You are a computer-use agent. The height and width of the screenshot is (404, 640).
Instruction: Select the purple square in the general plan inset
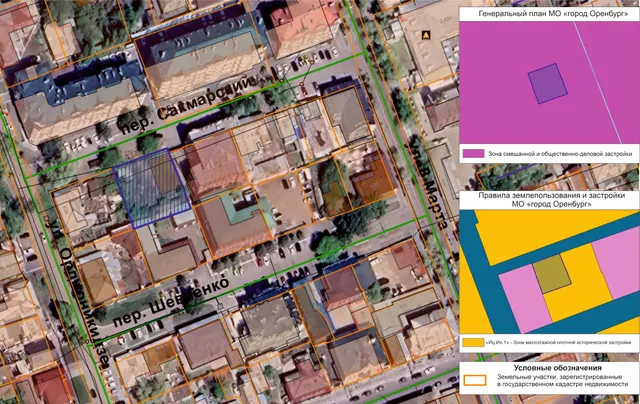pos(547,84)
